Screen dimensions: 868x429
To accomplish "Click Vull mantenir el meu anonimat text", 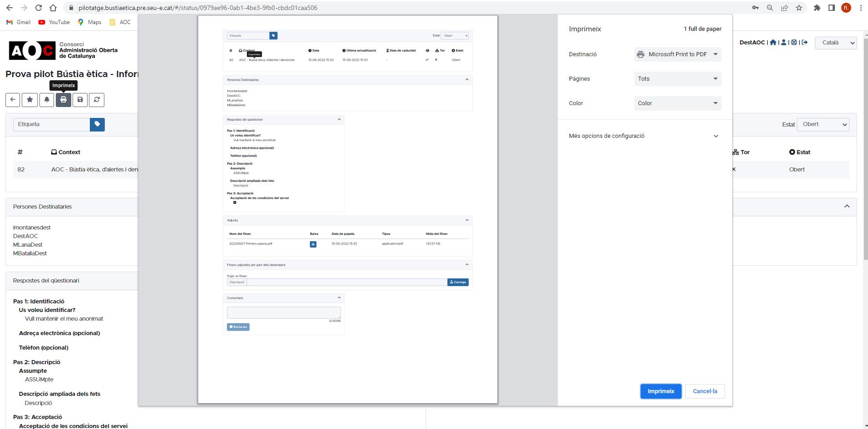I will click(64, 319).
